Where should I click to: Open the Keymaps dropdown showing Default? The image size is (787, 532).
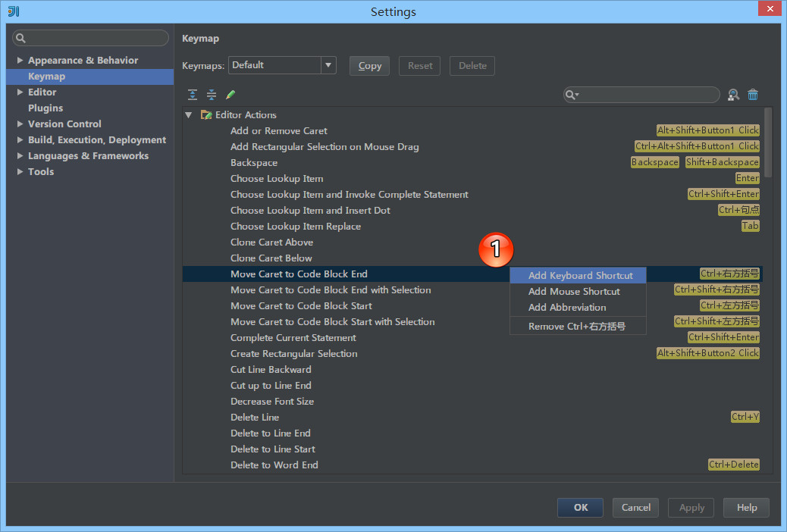(x=328, y=65)
